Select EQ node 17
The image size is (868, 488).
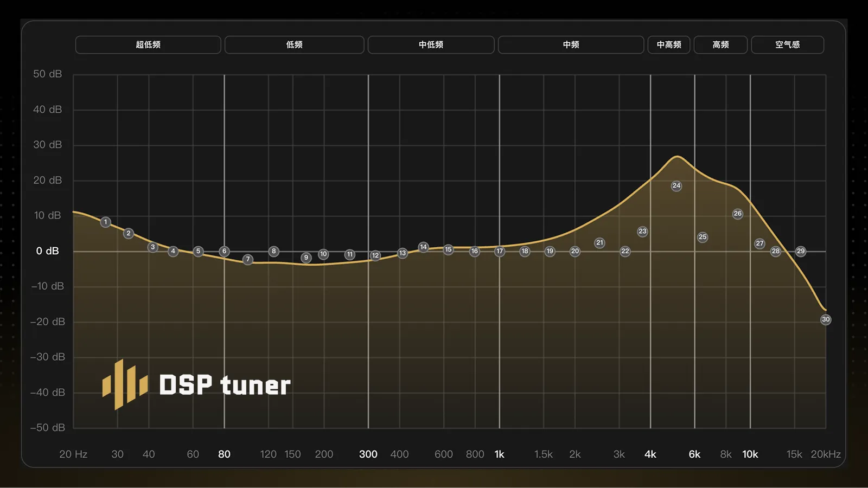[x=500, y=251]
